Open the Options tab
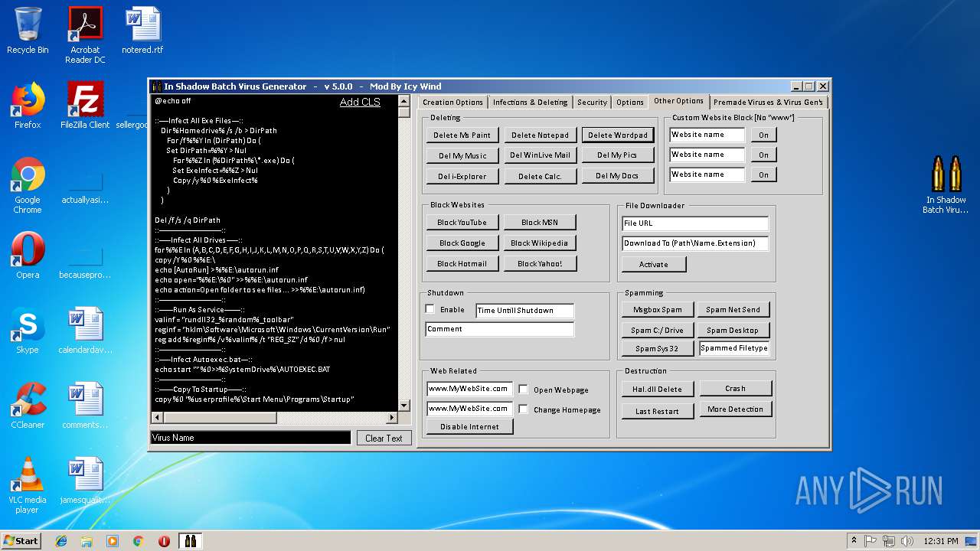 click(x=629, y=102)
